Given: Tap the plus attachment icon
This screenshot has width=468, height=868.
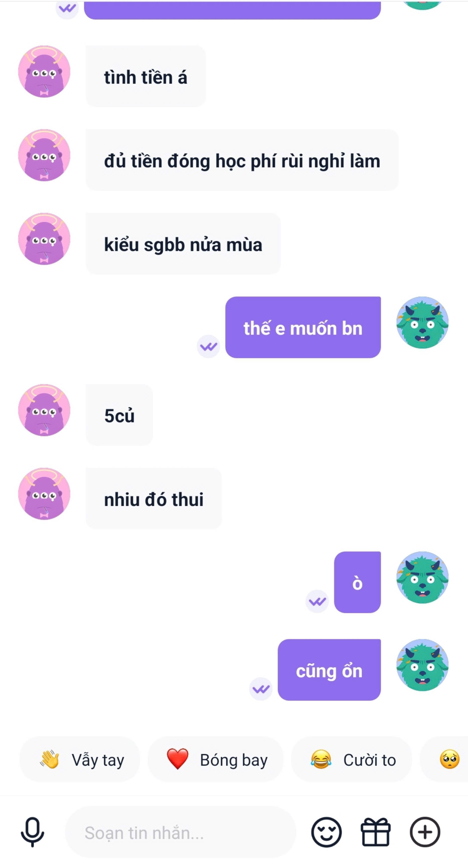Looking at the screenshot, I should coord(425,832).
